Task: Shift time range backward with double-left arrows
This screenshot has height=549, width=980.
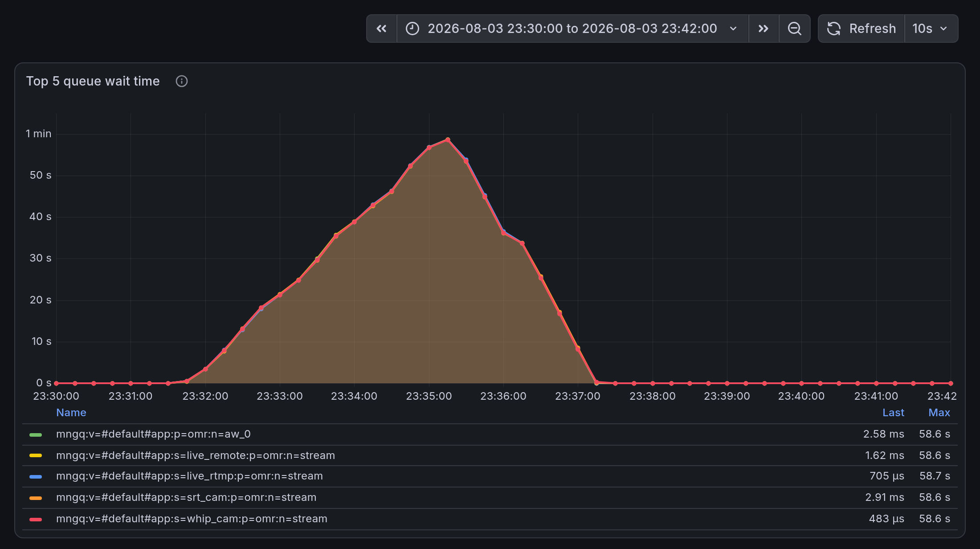Action: (x=382, y=29)
